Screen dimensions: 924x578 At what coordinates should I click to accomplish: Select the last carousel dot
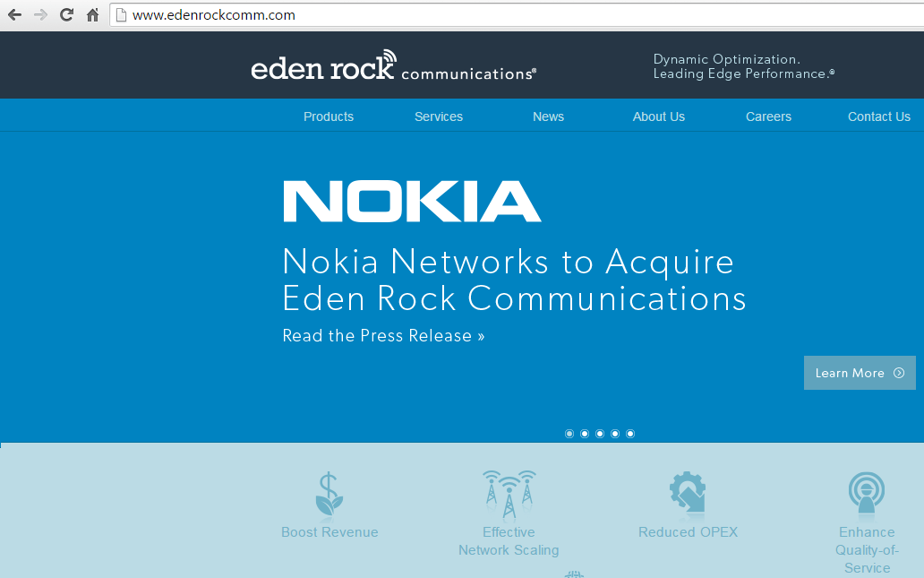pos(630,433)
